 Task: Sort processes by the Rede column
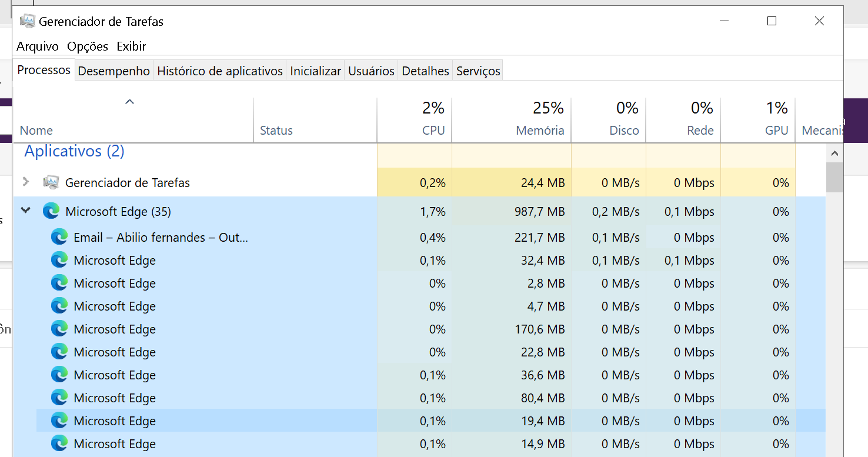[683, 120]
